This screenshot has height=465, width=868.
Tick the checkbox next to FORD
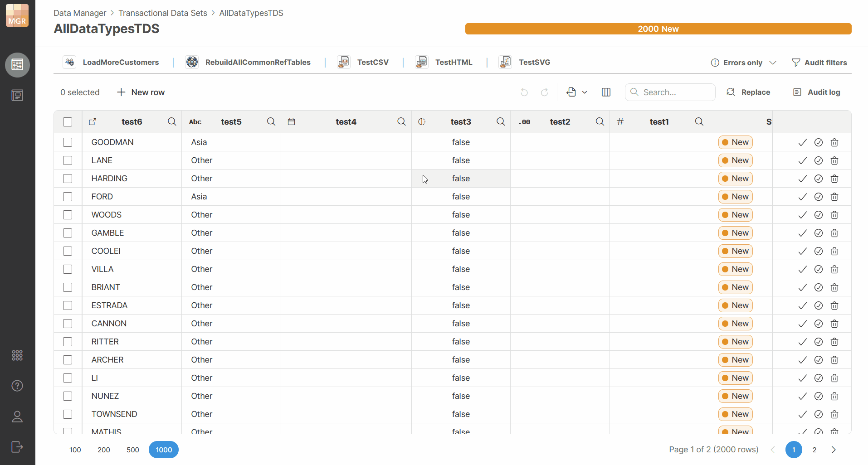(67, 196)
